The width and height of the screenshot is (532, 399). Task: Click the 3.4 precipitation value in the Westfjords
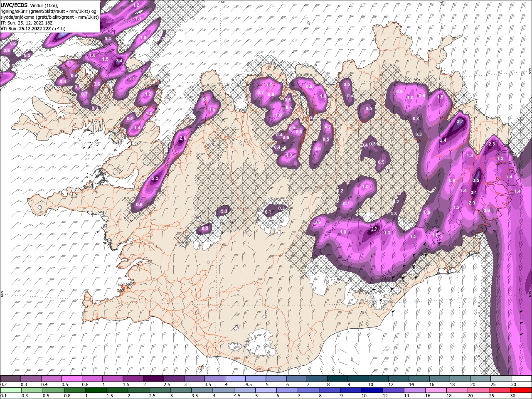119,61
